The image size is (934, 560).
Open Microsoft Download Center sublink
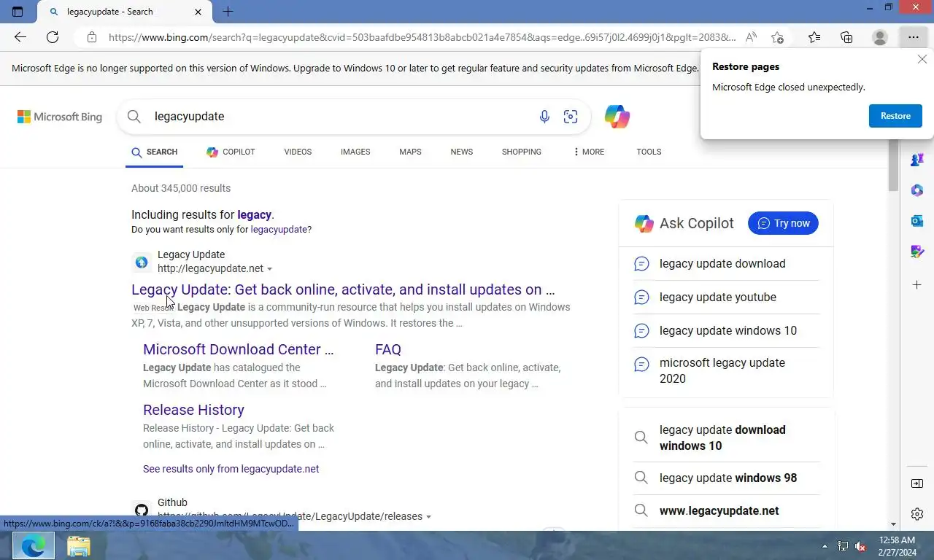[x=239, y=349]
